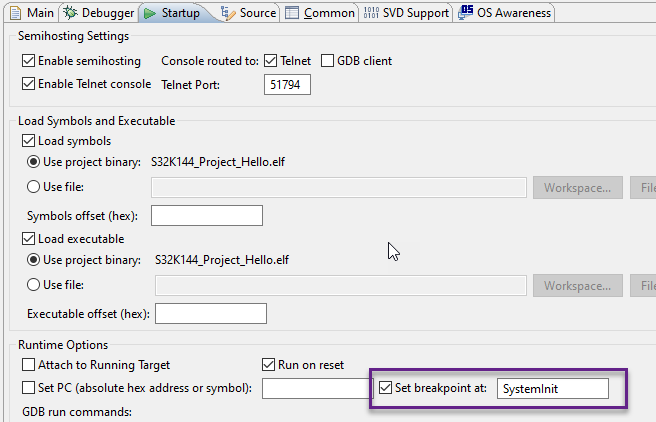Click the Executable offset (hex) field

tap(210, 314)
